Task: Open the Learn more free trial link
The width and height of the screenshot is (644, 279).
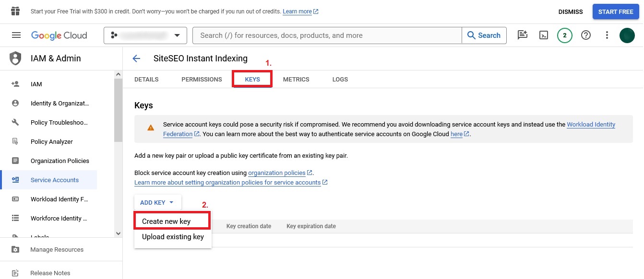Action: [x=300, y=12]
